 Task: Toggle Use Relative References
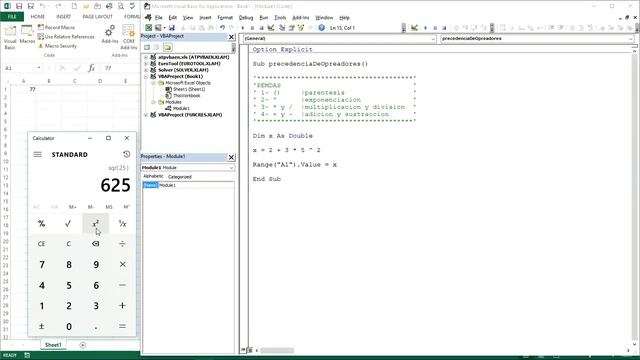pyautogui.click(x=66, y=37)
